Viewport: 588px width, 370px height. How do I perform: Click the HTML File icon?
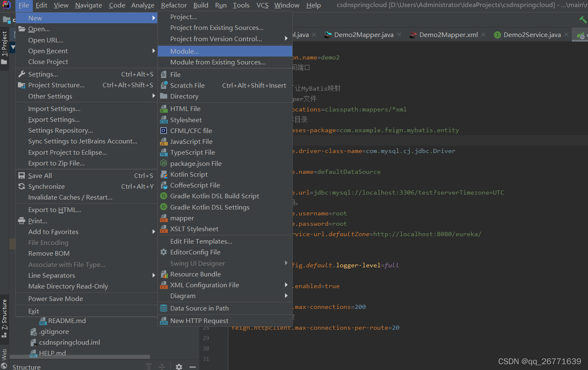point(164,109)
